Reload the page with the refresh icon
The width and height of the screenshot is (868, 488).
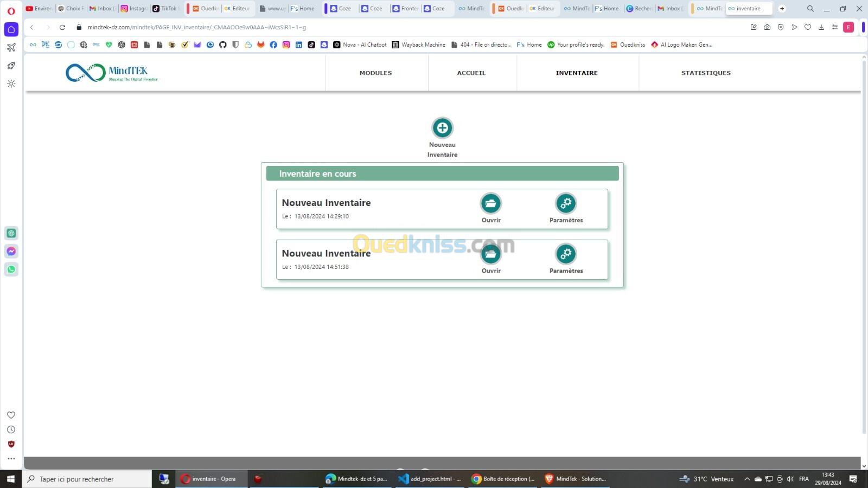click(x=62, y=27)
